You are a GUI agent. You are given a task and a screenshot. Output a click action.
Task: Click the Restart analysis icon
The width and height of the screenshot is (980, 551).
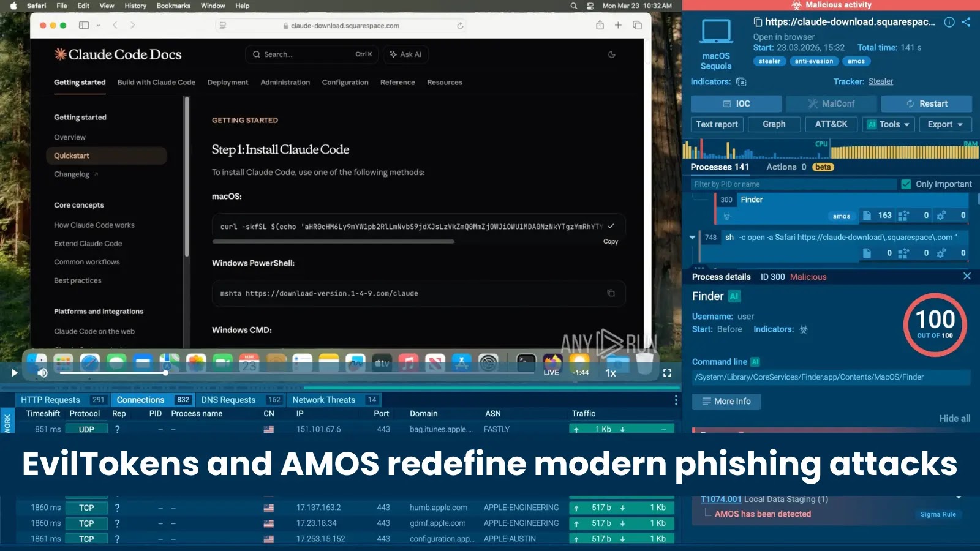927,103
